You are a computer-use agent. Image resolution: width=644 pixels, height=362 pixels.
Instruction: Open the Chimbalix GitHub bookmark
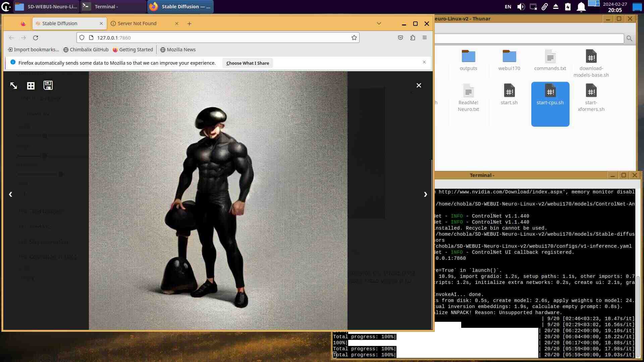coord(86,50)
